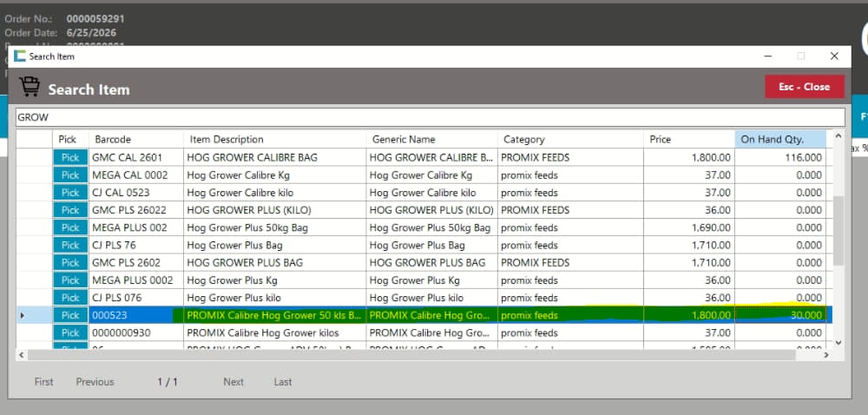Click the GMC CAL 2601 barcode cell
The width and height of the screenshot is (868, 415).
coord(136,158)
